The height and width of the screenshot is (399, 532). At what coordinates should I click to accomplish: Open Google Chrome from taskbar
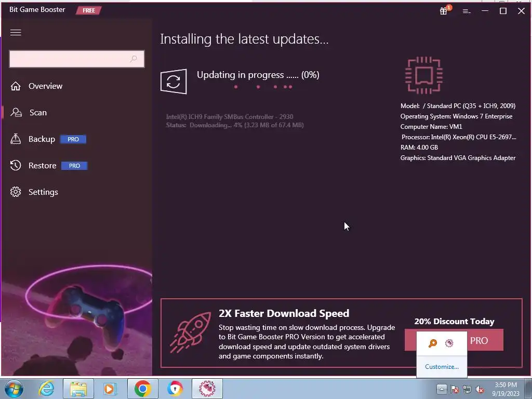(142, 389)
